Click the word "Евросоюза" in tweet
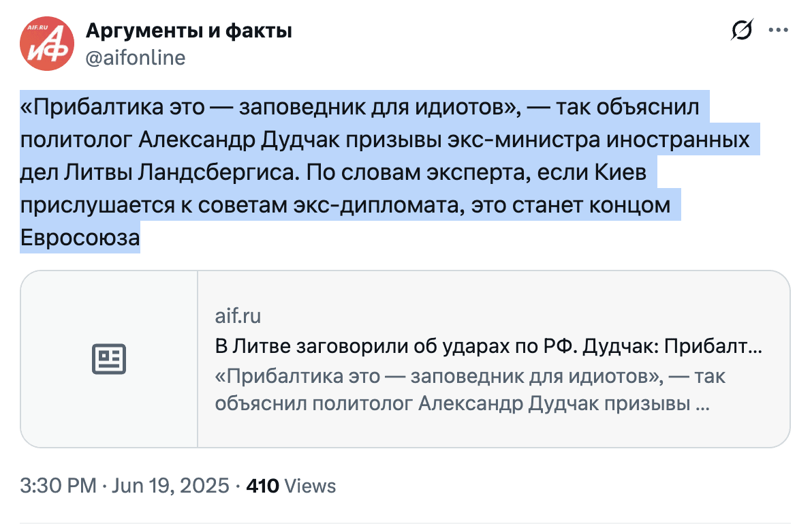 pos(80,238)
